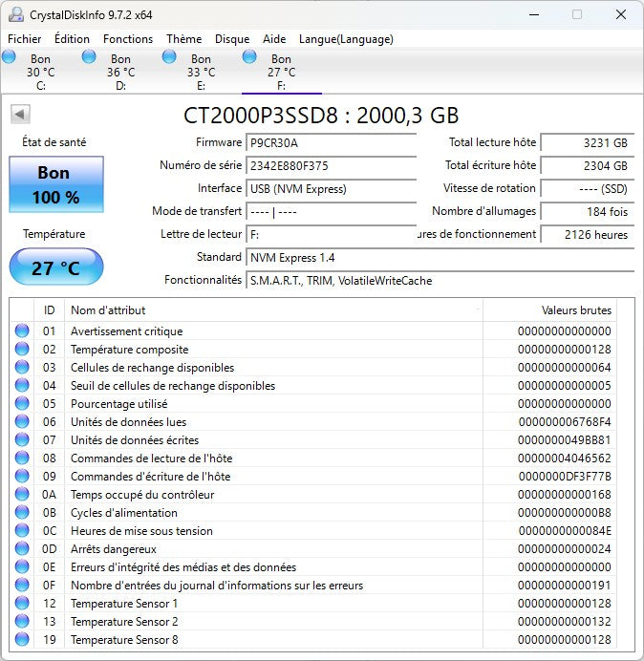Click the serial number field 2342E880F375
The width and height of the screenshot is (644, 661).
tap(331, 165)
